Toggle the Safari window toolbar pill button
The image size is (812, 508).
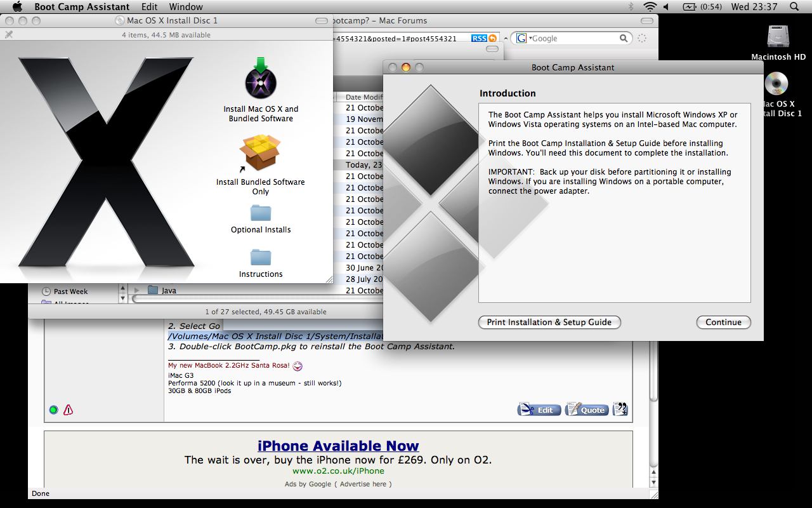point(648,21)
